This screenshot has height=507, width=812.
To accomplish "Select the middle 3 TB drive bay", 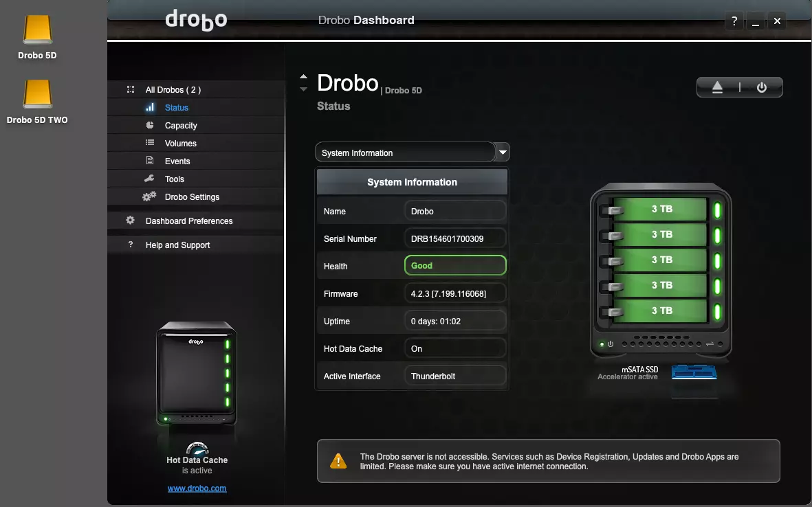I will pos(660,260).
